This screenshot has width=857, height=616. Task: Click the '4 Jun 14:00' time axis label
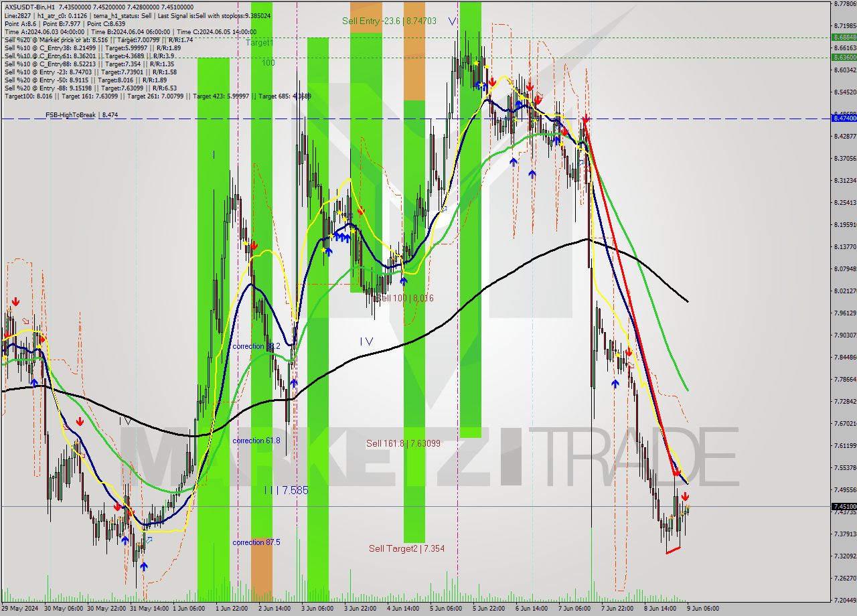coord(403,609)
